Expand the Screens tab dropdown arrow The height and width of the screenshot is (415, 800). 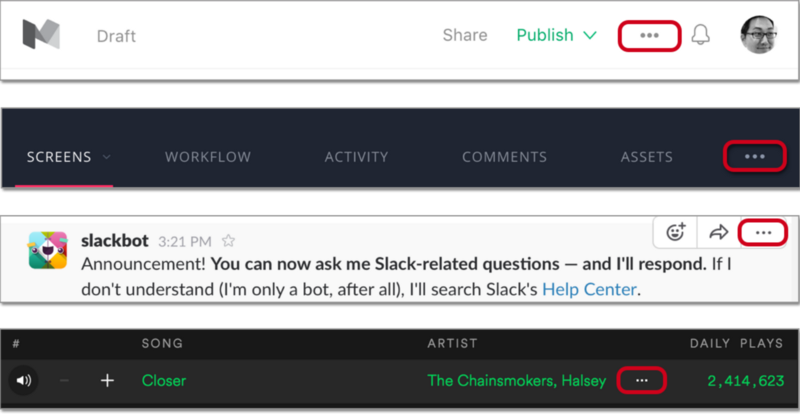point(106,157)
